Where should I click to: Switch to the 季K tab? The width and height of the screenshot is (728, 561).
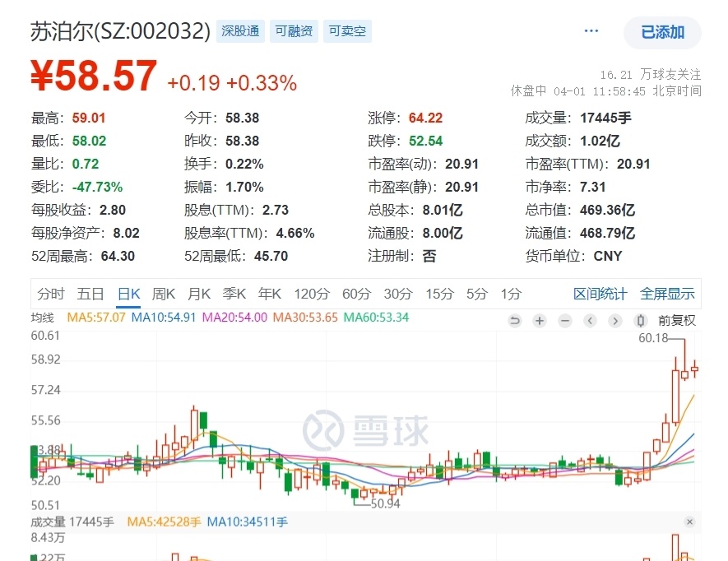click(x=234, y=294)
